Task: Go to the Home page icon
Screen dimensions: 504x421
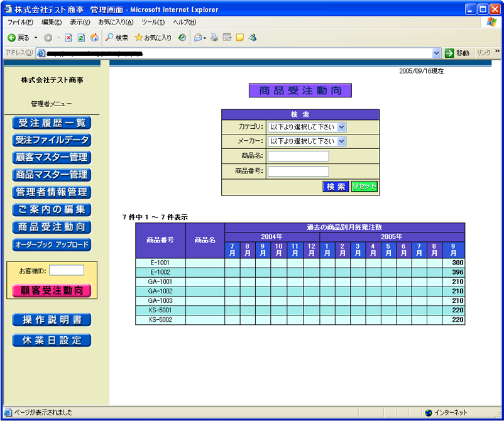Action: click(94, 38)
